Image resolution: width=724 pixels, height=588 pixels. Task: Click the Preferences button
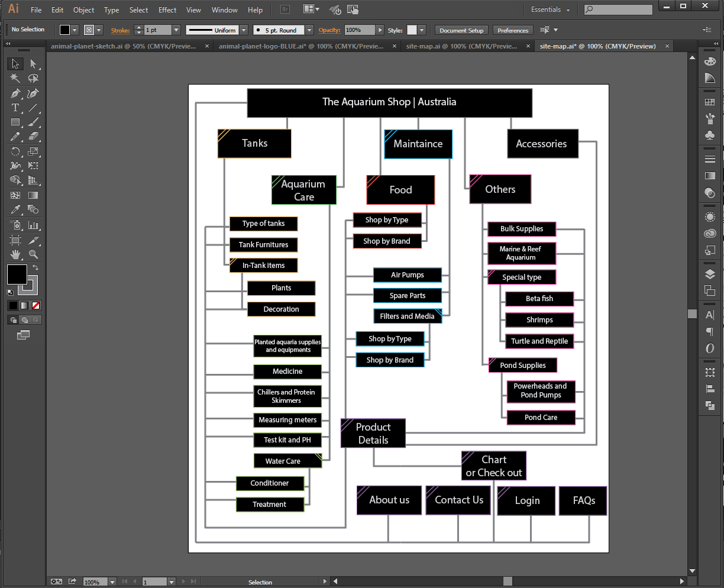click(x=512, y=30)
